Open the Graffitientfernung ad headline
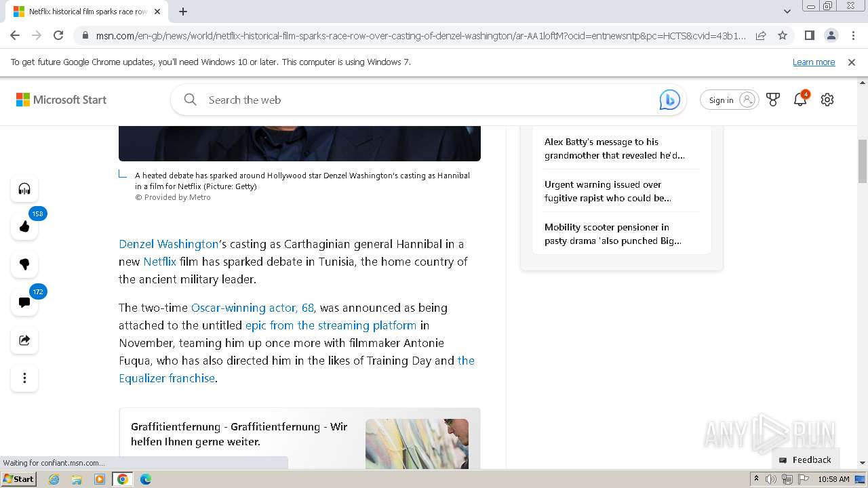Screen dimensions: 868x488 click(x=239, y=434)
